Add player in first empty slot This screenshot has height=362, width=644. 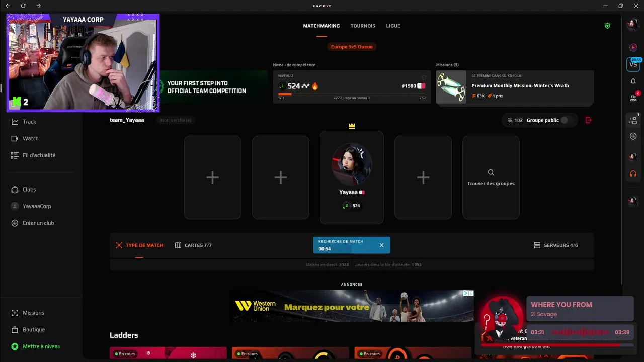pyautogui.click(x=212, y=177)
